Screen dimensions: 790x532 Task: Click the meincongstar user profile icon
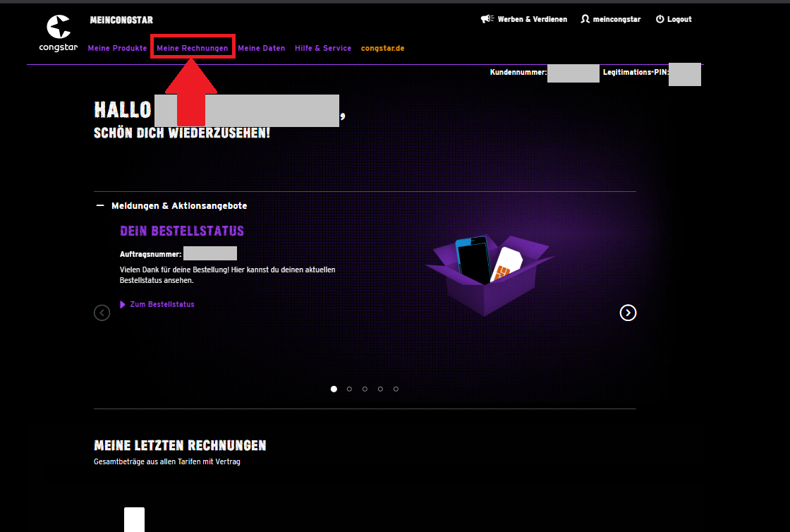(x=585, y=19)
